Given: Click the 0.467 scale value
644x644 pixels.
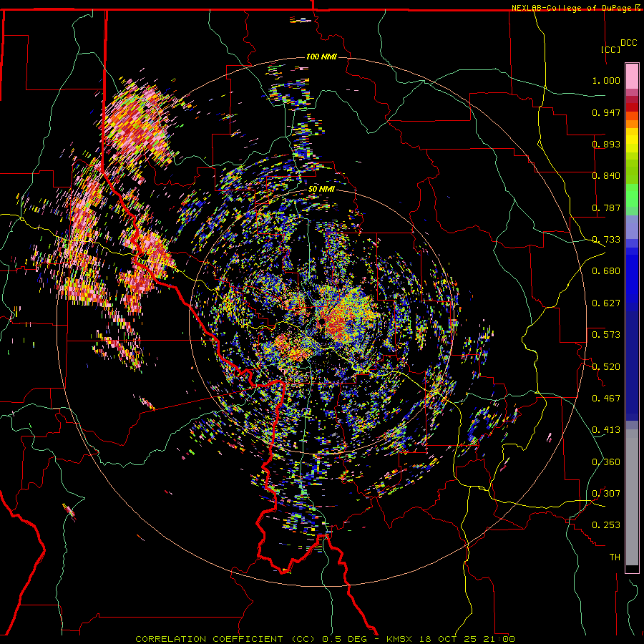Looking at the screenshot, I should (606, 399).
